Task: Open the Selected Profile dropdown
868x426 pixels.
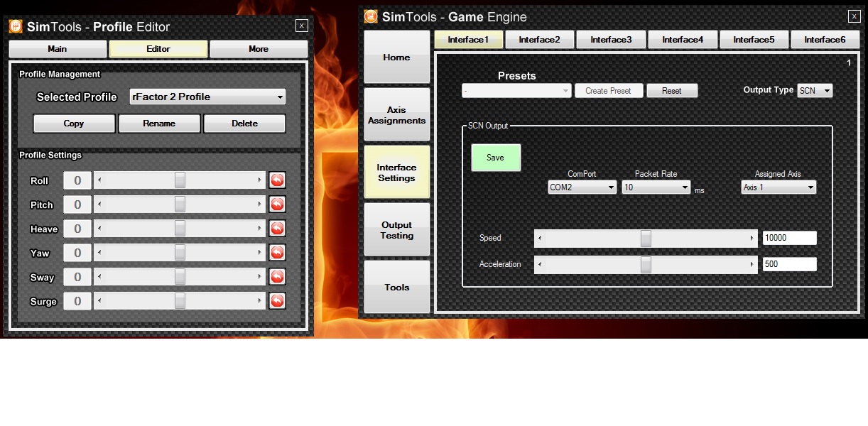Action: pos(207,97)
